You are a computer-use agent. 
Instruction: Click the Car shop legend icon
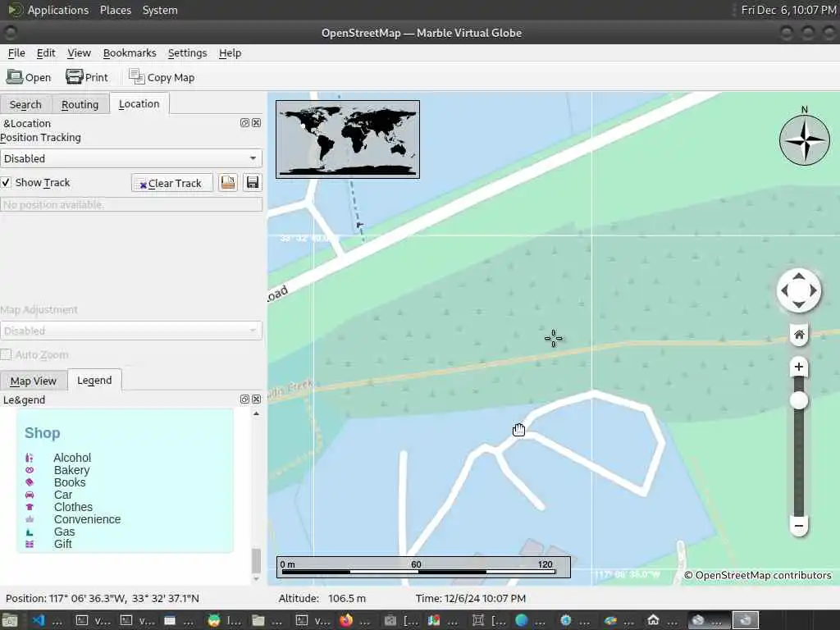pos(30,495)
